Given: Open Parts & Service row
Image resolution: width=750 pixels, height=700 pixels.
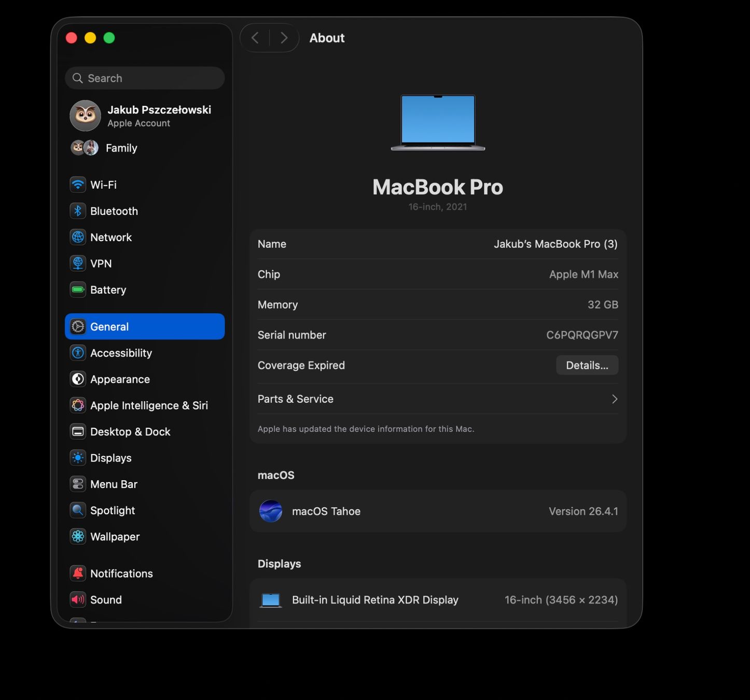Looking at the screenshot, I should click(438, 399).
